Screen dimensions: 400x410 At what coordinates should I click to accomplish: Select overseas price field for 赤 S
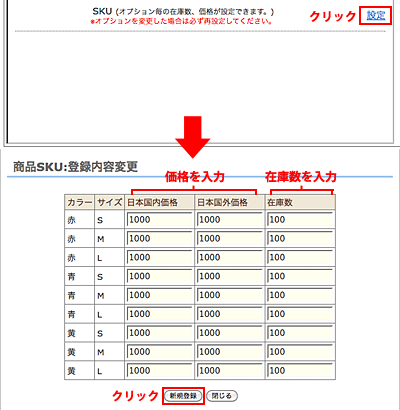click(x=230, y=220)
